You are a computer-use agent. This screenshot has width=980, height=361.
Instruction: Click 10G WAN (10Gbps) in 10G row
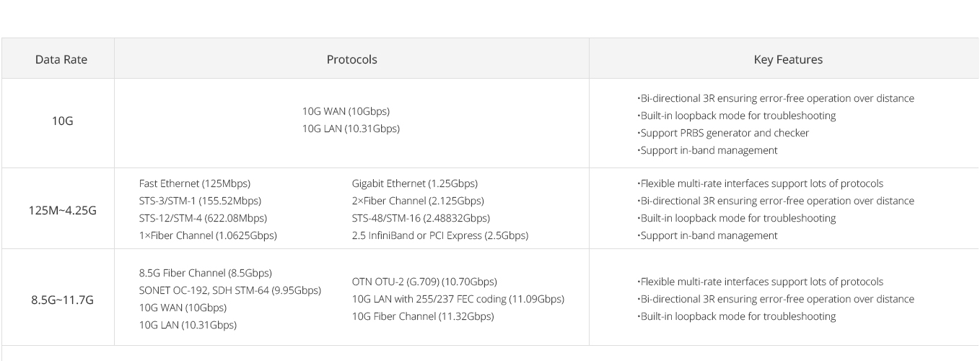click(x=346, y=111)
